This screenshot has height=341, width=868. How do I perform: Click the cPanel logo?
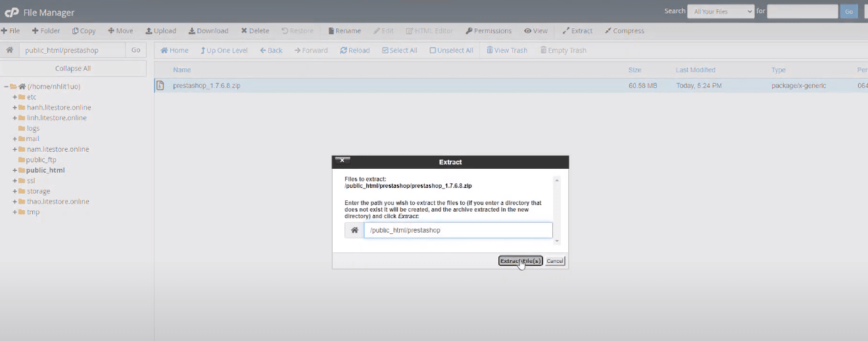(x=11, y=12)
